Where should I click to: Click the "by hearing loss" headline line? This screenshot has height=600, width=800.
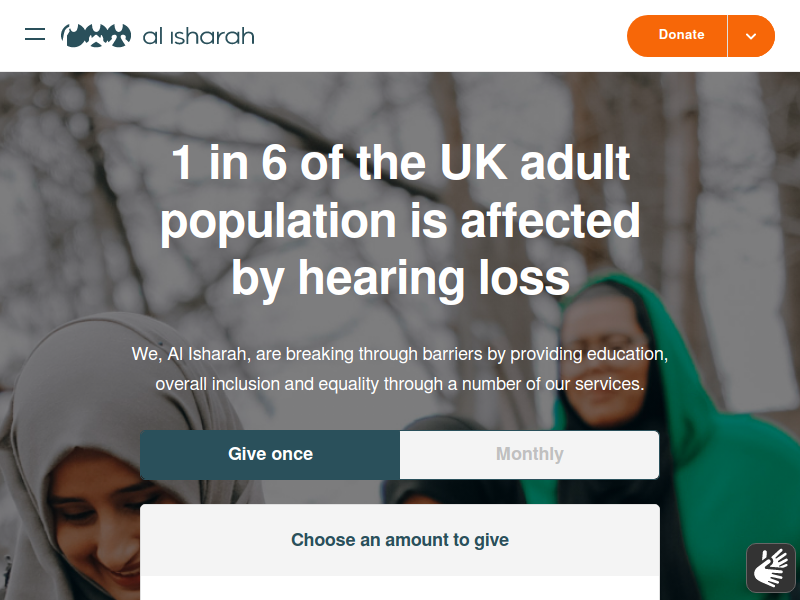pyautogui.click(x=401, y=279)
